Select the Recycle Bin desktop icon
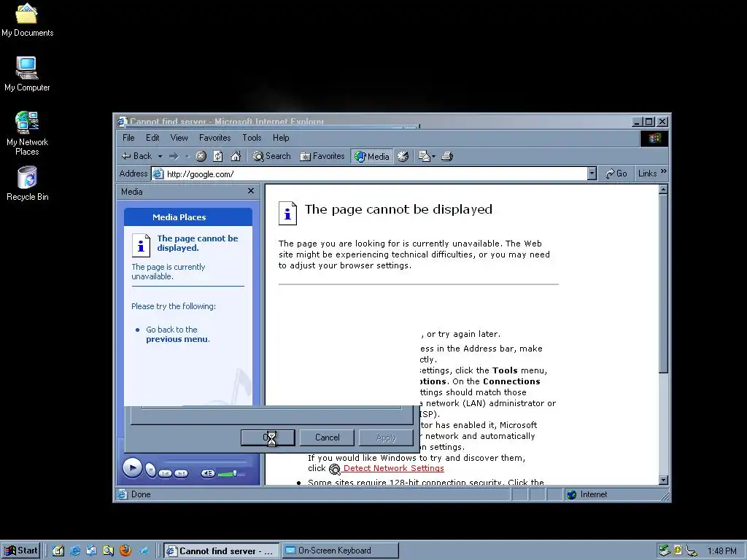 pyautogui.click(x=27, y=183)
